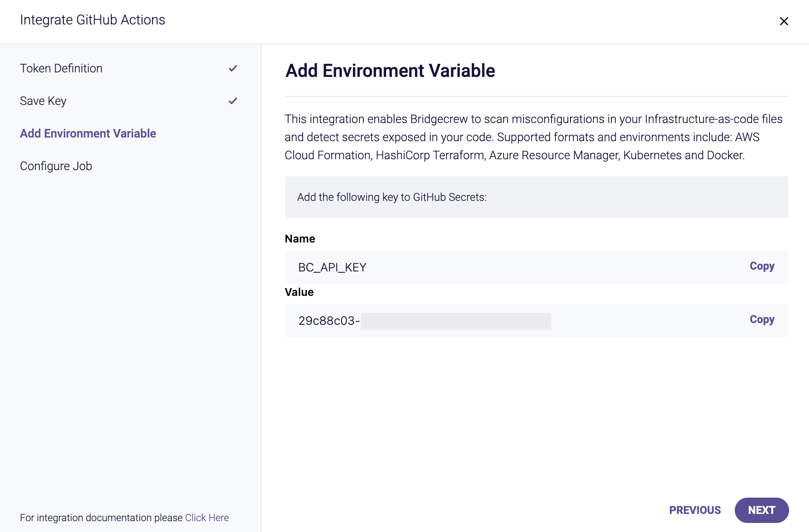Click the Integrate GitHub Actions title
The width and height of the screenshot is (809, 532).
point(92,20)
